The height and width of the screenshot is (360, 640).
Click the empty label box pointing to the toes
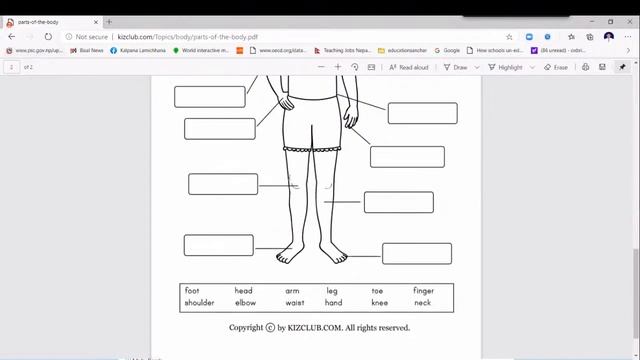[x=417, y=253]
